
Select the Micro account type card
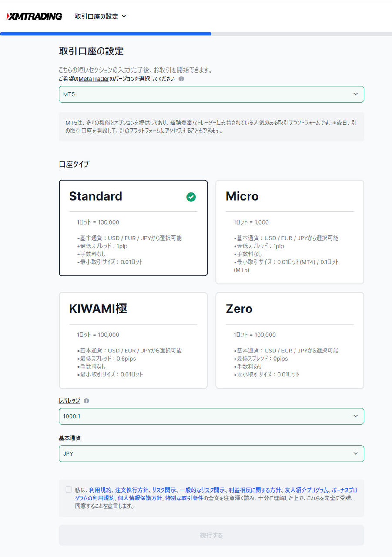(290, 232)
